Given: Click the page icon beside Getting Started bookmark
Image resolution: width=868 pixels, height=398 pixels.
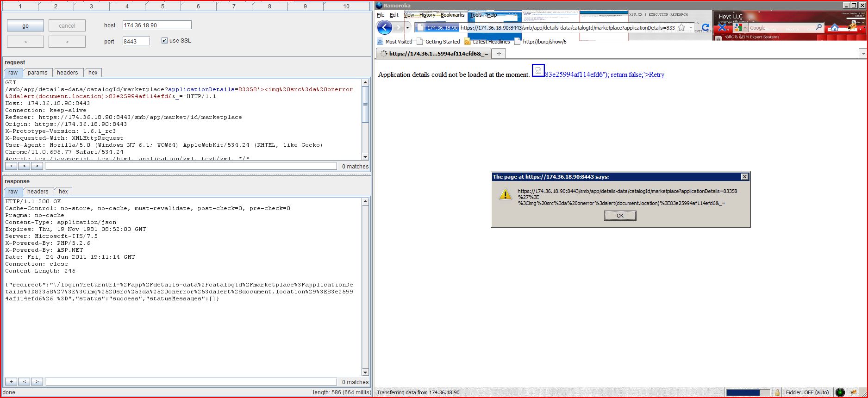Looking at the screenshot, I should point(420,42).
